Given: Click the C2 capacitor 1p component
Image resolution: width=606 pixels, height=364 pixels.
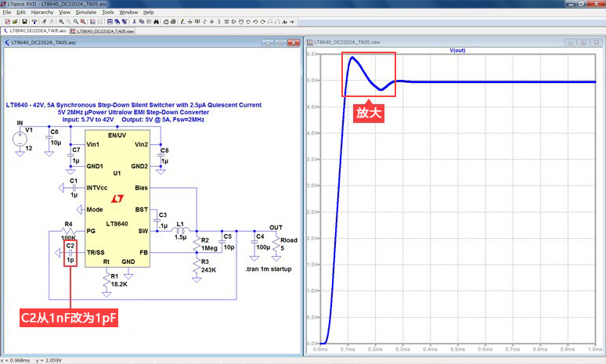Looking at the screenshot, I should 70,253.
